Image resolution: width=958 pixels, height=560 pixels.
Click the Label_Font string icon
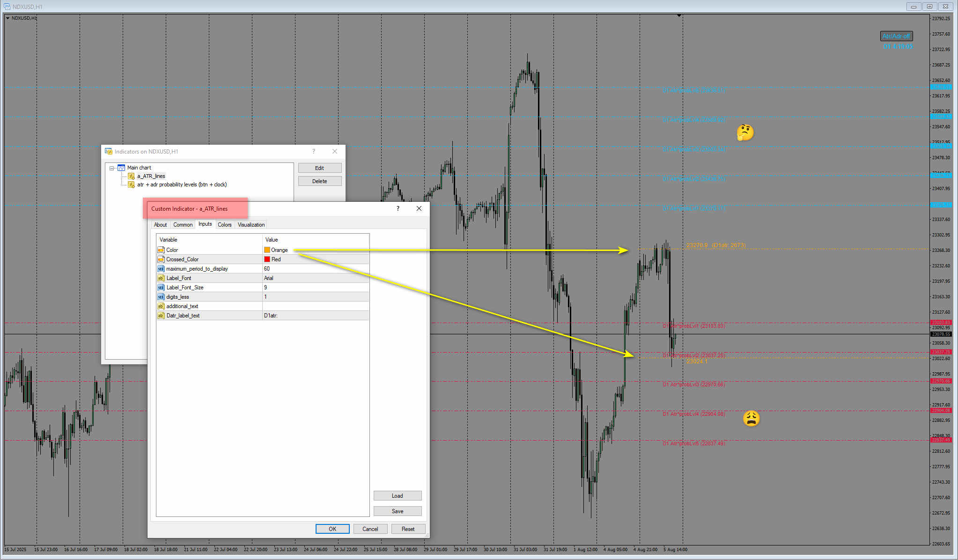coord(161,278)
